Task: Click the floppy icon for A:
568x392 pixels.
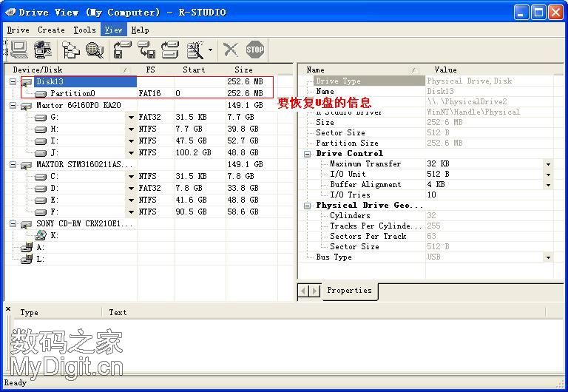Action: tap(27, 248)
